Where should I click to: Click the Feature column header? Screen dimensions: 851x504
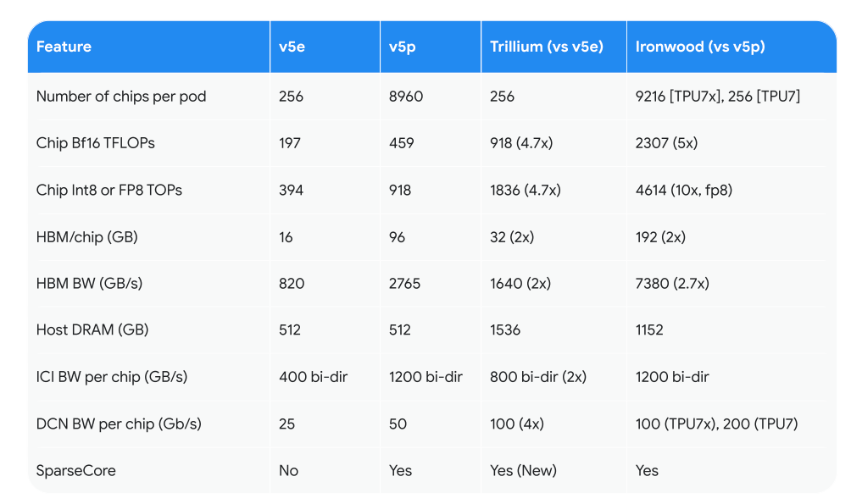click(64, 47)
